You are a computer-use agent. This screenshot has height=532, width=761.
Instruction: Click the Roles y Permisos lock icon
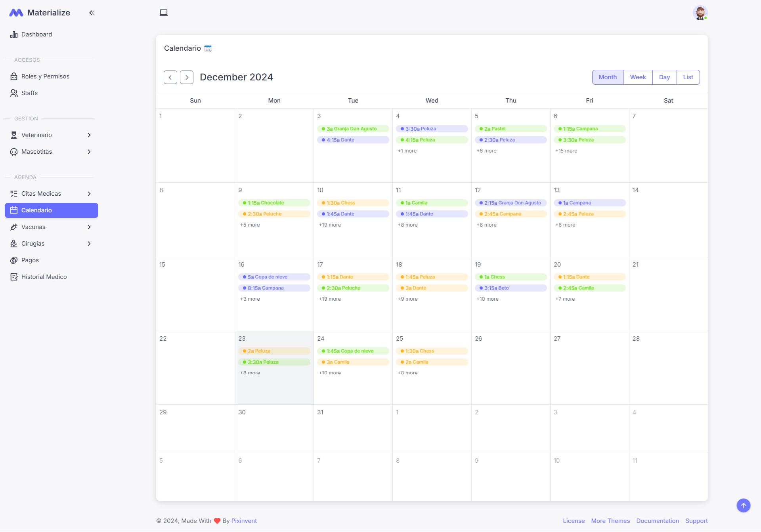click(14, 76)
